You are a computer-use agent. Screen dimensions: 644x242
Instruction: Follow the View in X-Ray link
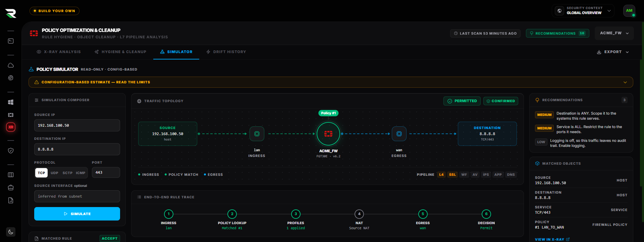(552, 240)
